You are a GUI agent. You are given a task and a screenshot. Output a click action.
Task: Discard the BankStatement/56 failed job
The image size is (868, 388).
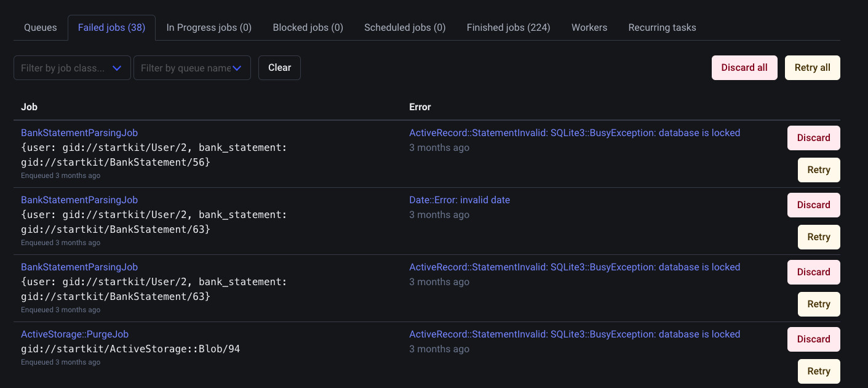pos(813,138)
